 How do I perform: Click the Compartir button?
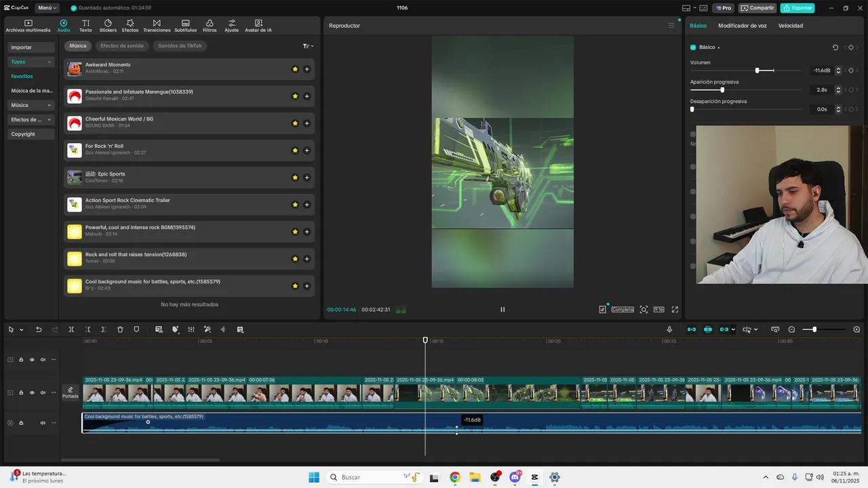757,8
